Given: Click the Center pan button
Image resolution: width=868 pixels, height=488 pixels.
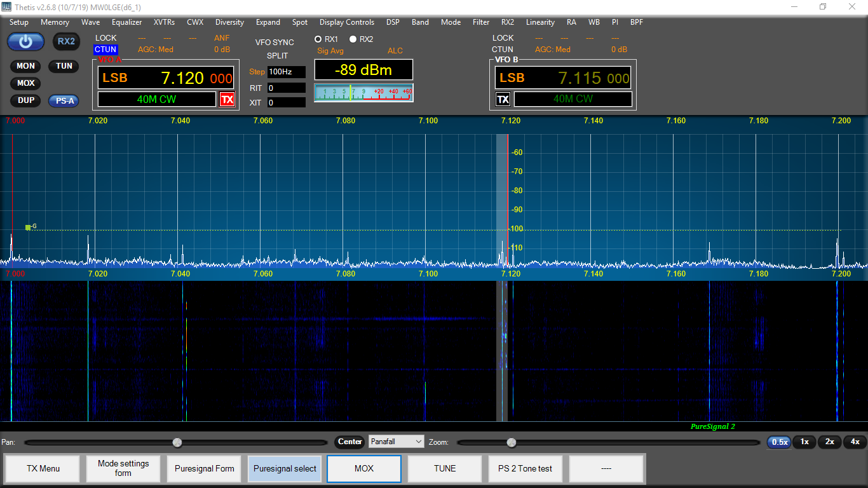Looking at the screenshot, I should point(350,442).
